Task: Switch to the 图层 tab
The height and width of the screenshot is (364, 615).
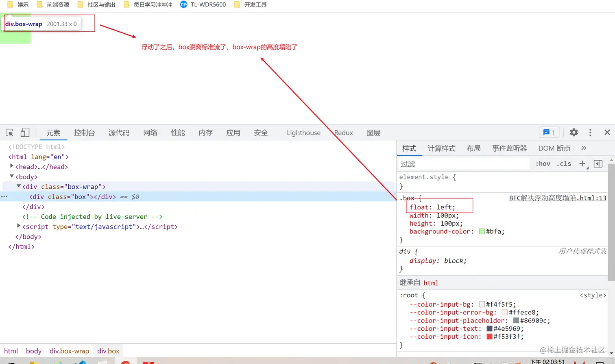Action: pyautogui.click(x=373, y=133)
